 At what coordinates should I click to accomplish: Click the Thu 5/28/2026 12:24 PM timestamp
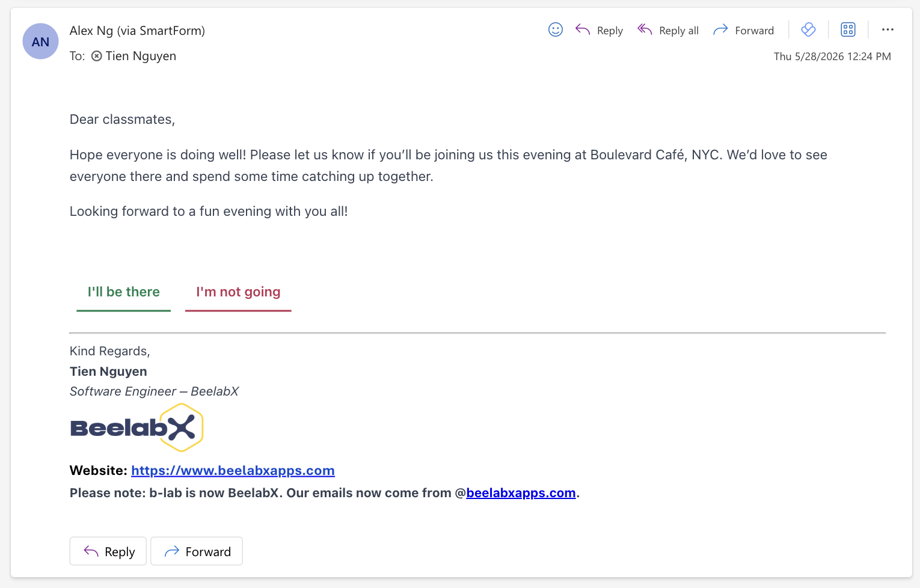point(832,57)
